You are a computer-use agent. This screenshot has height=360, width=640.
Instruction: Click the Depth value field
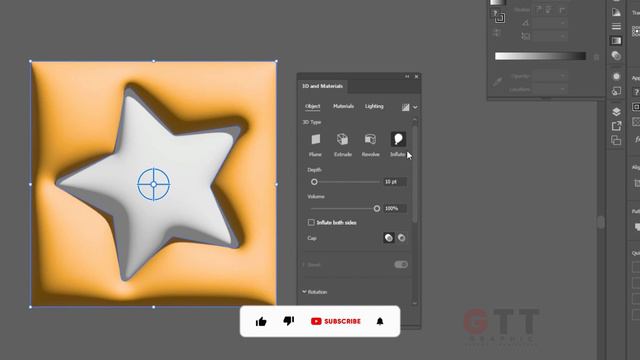(x=395, y=182)
